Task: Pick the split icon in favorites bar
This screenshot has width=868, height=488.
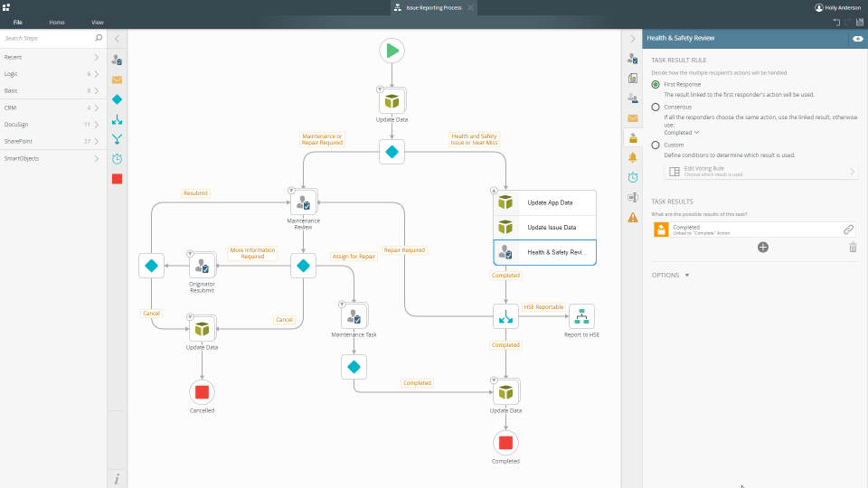Action: click(x=117, y=119)
